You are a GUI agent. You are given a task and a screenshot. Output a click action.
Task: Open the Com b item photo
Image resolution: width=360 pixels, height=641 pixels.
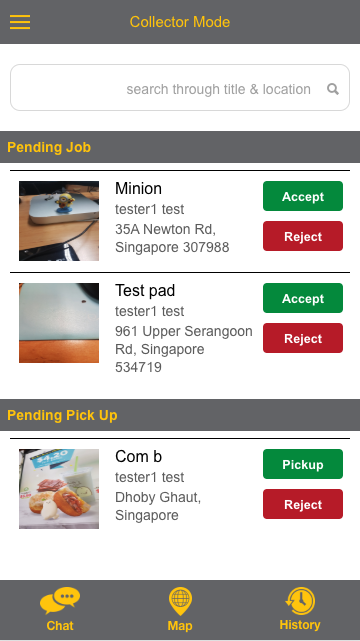(x=59, y=489)
